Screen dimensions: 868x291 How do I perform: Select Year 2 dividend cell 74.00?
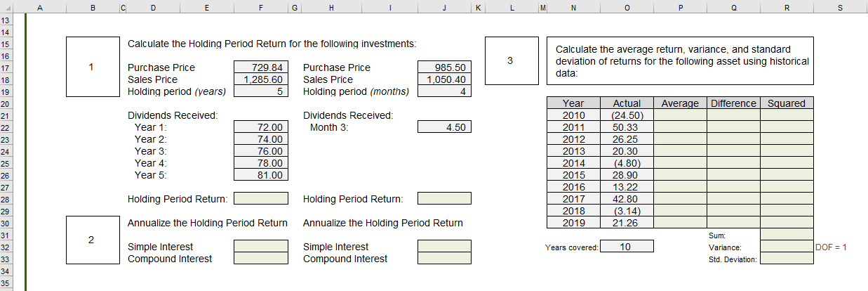[x=261, y=139]
